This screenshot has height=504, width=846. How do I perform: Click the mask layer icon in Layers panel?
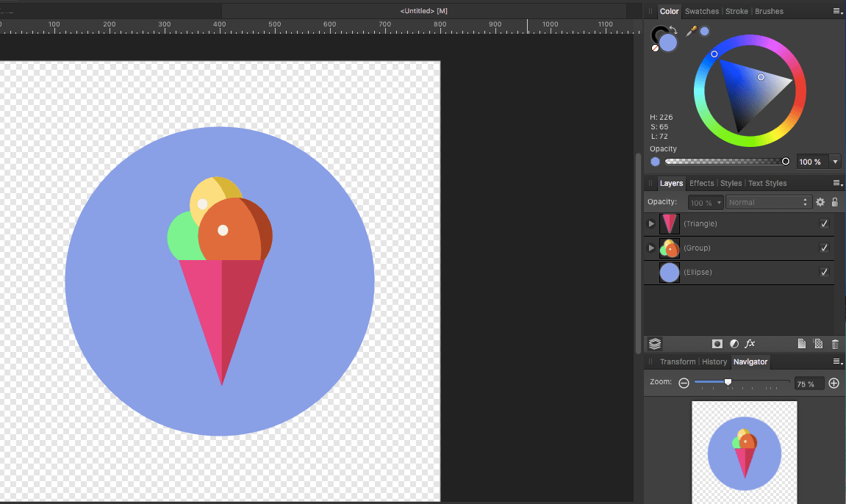tap(717, 344)
